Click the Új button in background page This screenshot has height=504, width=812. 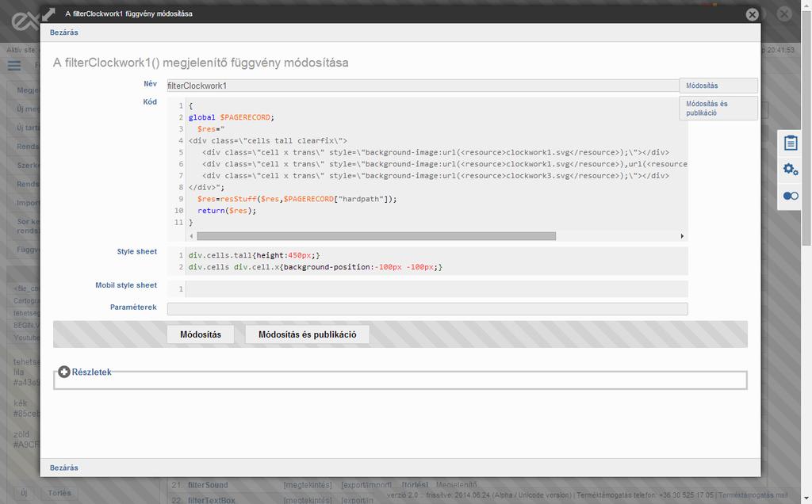(x=24, y=493)
